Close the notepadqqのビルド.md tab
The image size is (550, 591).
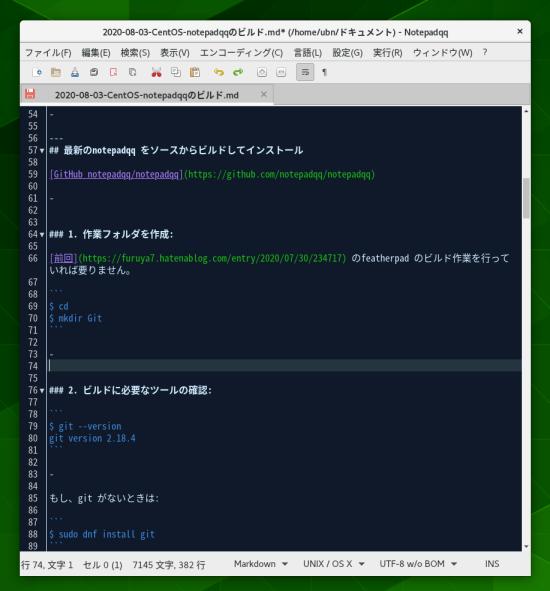(x=264, y=94)
